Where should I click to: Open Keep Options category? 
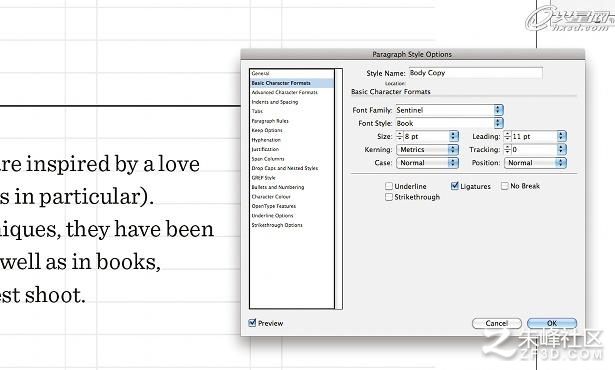267,130
